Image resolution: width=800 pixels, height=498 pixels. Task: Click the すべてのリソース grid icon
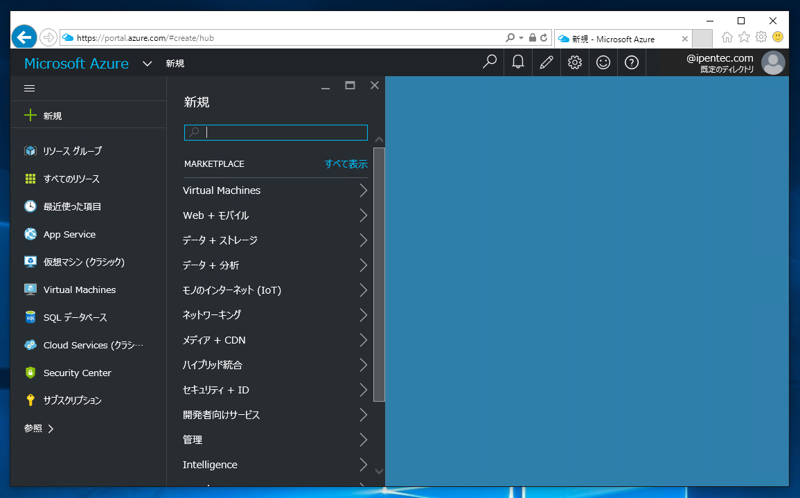pyautogui.click(x=30, y=179)
